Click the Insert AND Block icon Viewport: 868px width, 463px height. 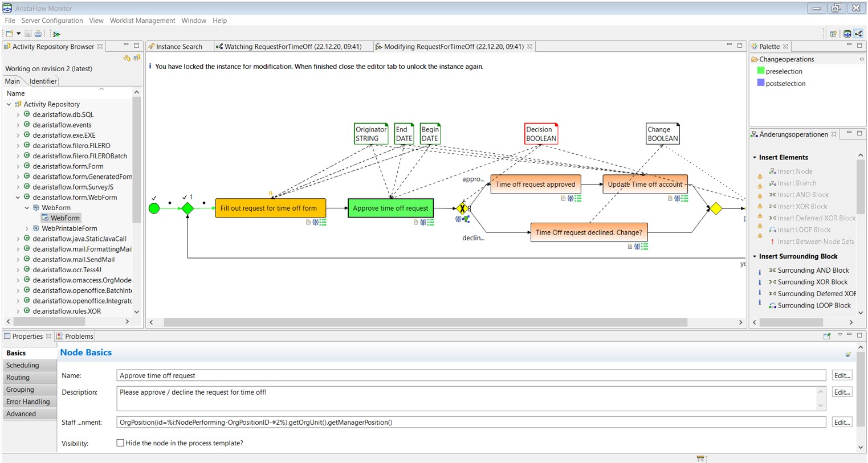(772, 195)
